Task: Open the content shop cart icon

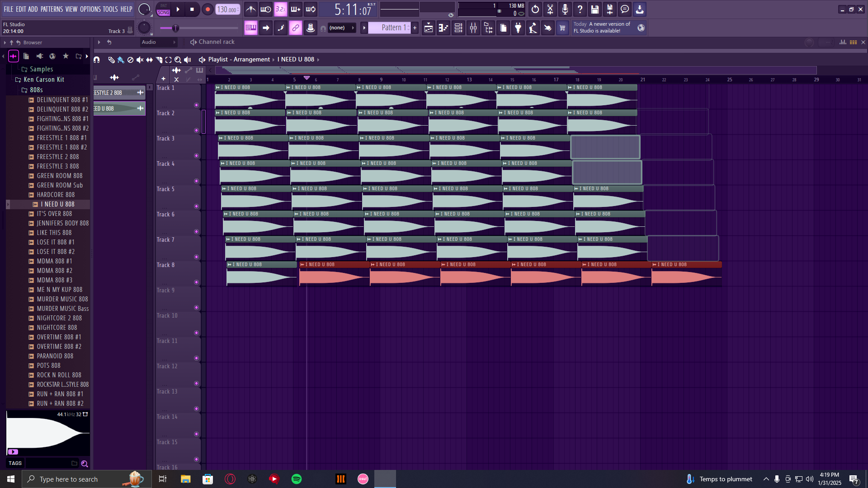Action: coord(562,28)
